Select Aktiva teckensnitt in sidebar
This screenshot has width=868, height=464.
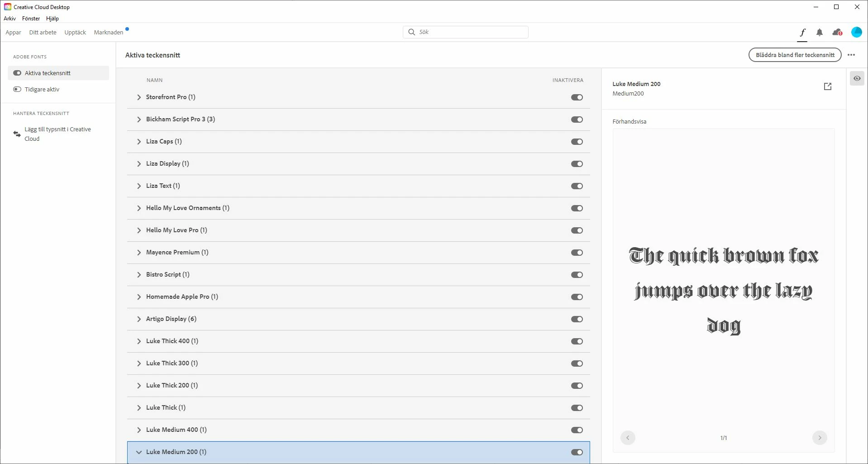click(58, 73)
